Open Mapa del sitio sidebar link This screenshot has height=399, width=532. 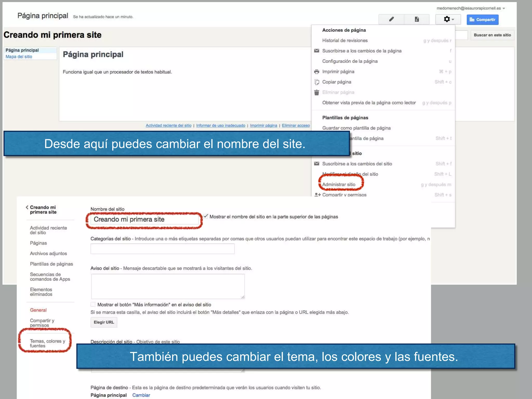pyautogui.click(x=19, y=57)
